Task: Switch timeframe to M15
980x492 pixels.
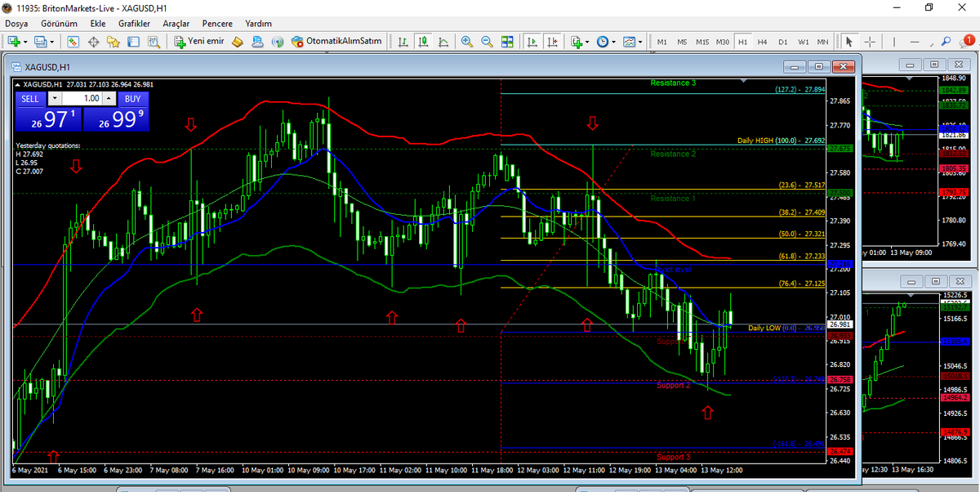Action: (702, 41)
